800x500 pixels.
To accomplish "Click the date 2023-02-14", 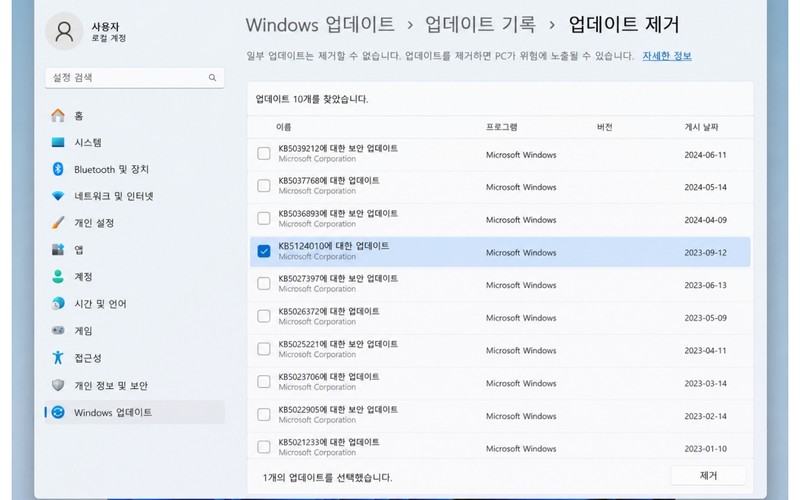I will (705, 416).
